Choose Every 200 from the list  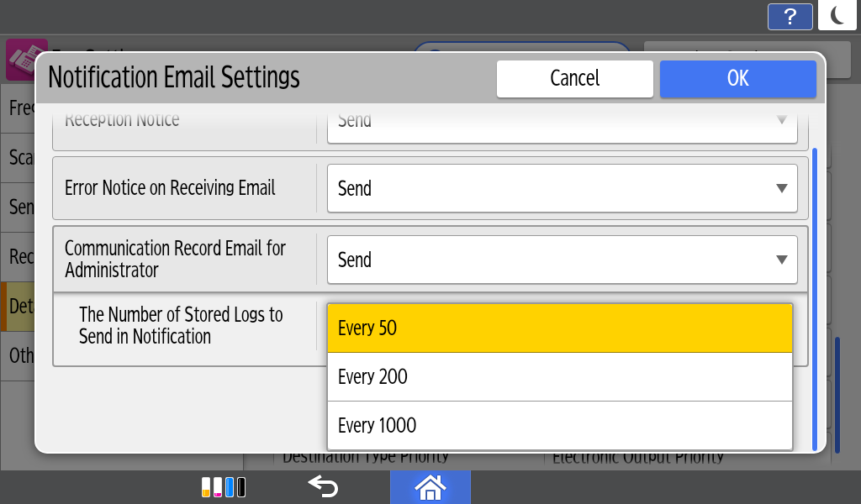click(x=559, y=376)
